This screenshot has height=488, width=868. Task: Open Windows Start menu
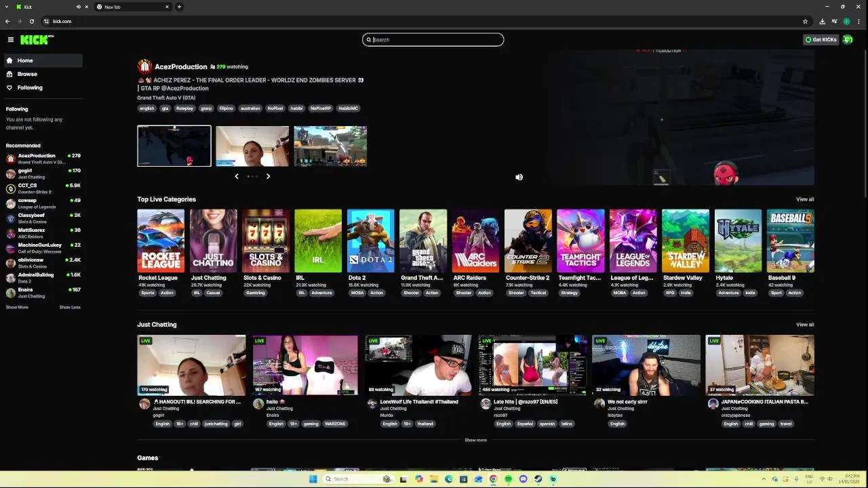pyautogui.click(x=313, y=479)
